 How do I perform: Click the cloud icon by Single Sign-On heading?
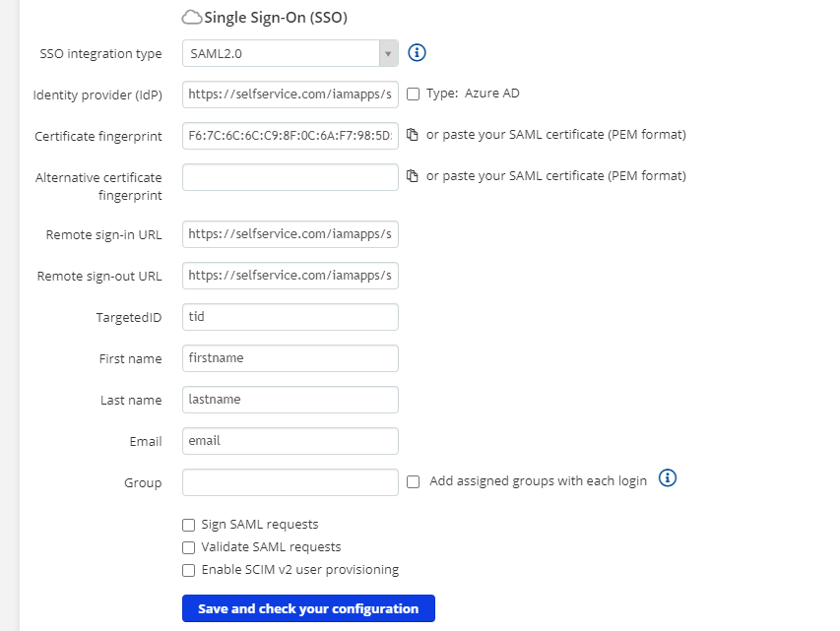click(192, 18)
